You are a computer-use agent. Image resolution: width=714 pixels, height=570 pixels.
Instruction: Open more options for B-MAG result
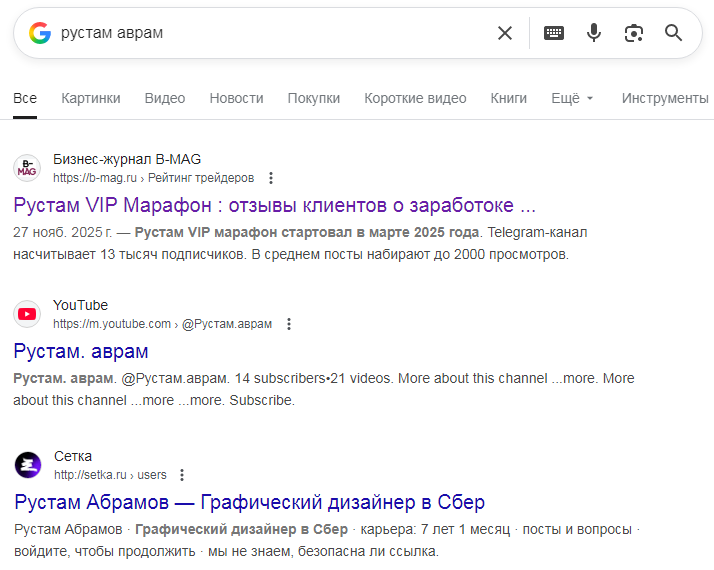pyautogui.click(x=271, y=178)
